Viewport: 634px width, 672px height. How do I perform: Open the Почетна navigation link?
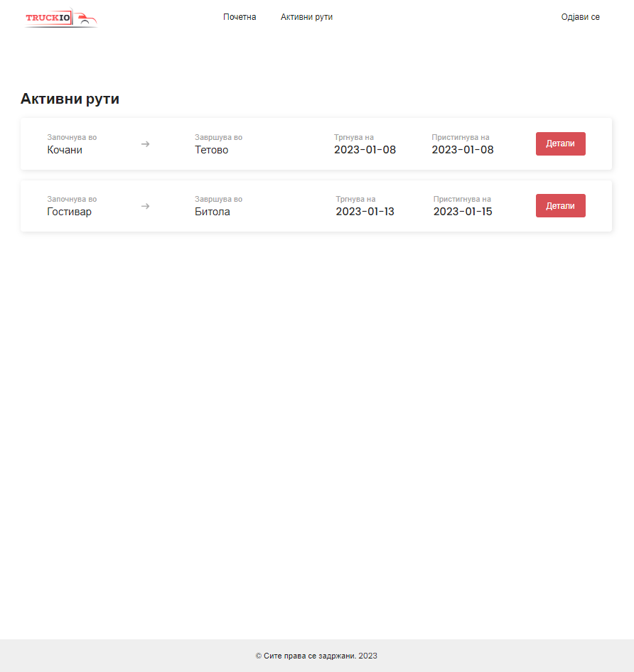(x=240, y=17)
